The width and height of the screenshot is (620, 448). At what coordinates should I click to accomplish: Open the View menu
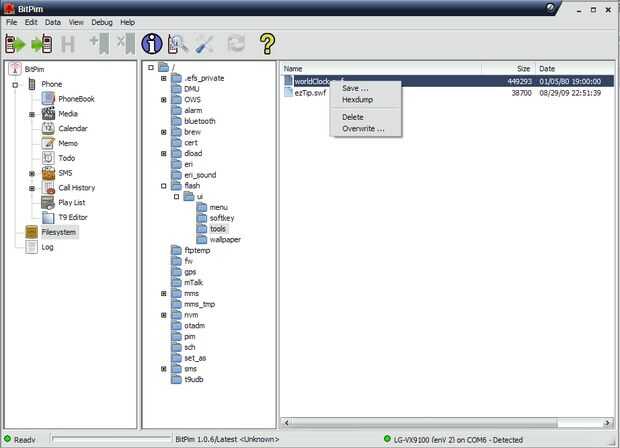point(76,22)
